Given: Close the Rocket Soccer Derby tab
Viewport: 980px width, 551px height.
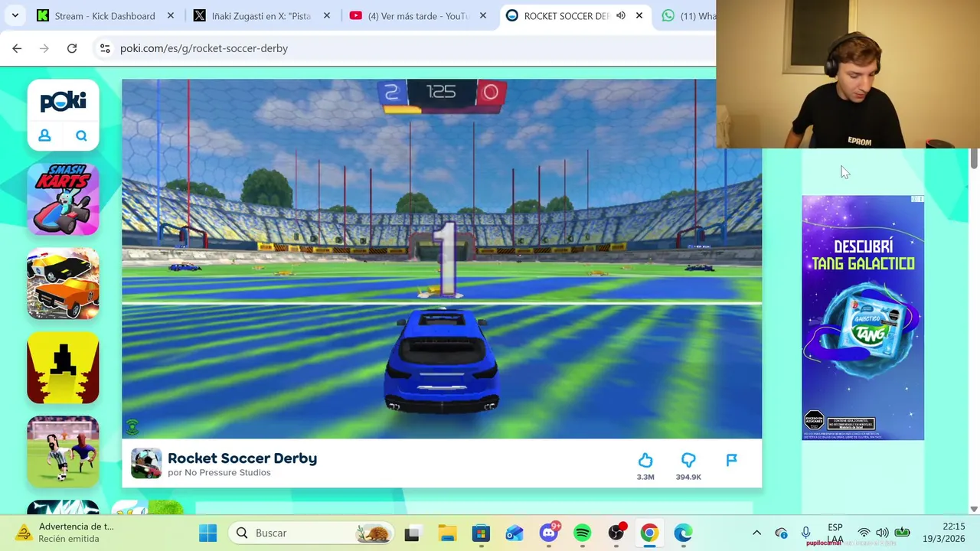Looking at the screenshot, I should click(639, 15).
